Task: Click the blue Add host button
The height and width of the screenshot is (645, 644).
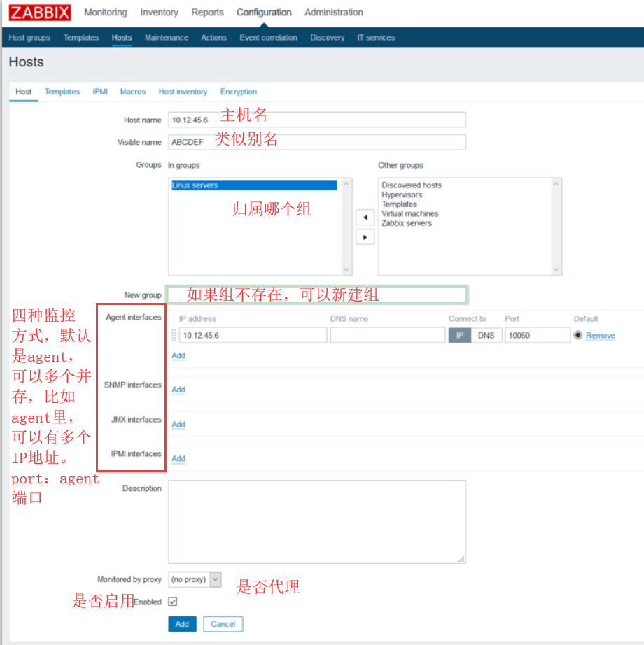Action: pyautogui.click(x=182, y=623)
